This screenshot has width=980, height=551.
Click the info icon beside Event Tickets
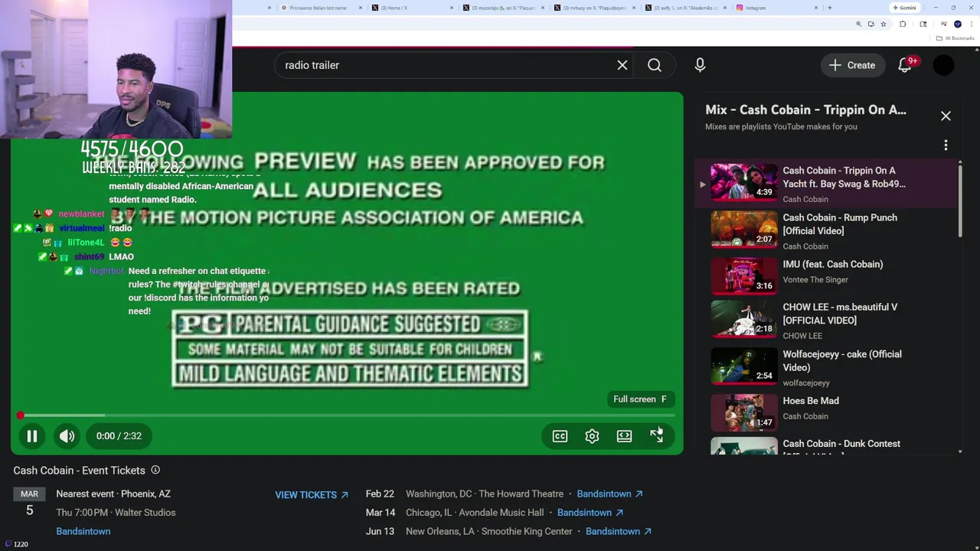(155, 470)
